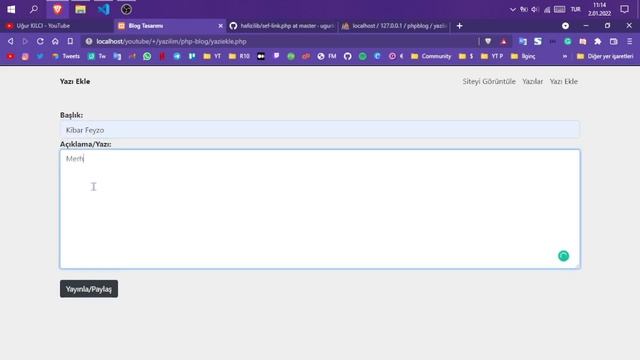Switch to the localhost phpMyAdmin phpblog tab
Image resolution: width=640 pixels, height=360 pixels.
tap(394, 26)
